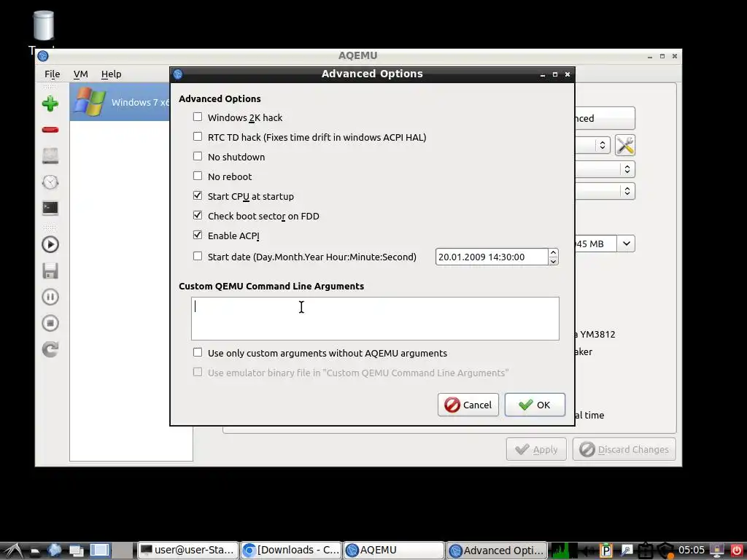Click the power shutdown icon in taskbar

click(x=737, y=551)
